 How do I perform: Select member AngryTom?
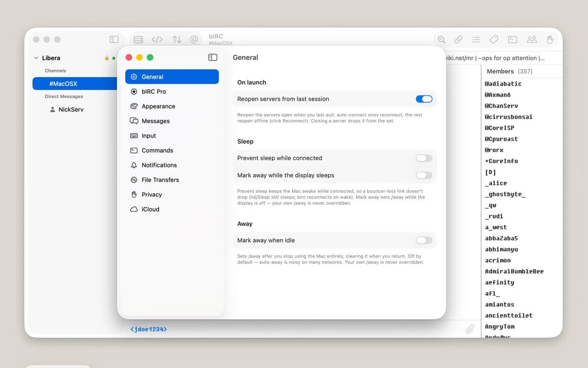[x=499, y=326]
